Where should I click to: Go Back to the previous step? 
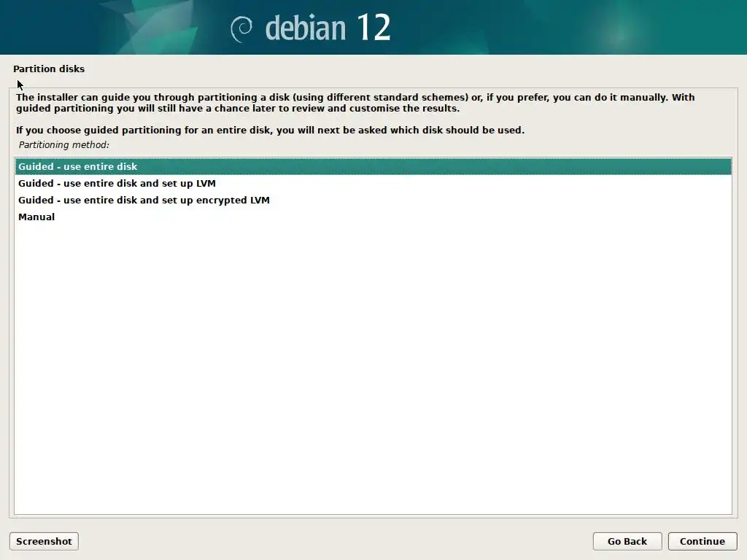[627, 542]
